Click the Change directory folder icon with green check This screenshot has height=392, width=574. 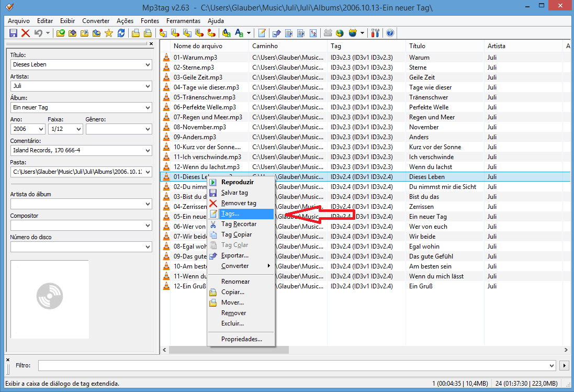coord(60,33)
